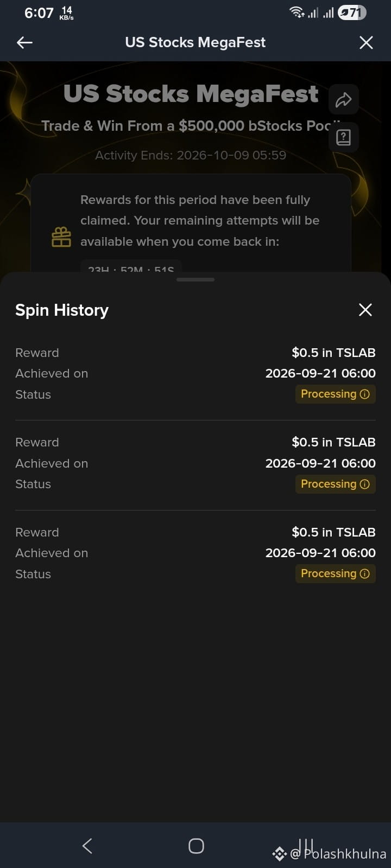Select first $0.5 in TSLAB reward entry
391x868 pixels.
pos(195,374)
